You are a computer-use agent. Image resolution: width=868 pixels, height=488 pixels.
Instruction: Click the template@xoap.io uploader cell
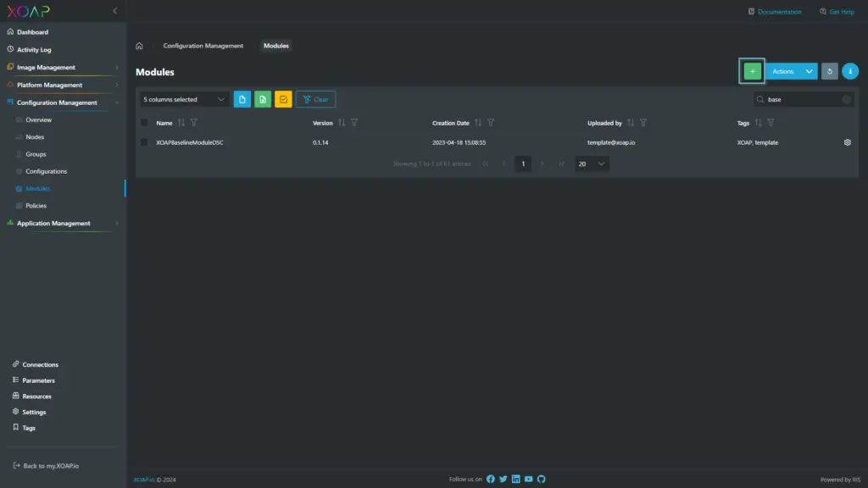point(610,142)
